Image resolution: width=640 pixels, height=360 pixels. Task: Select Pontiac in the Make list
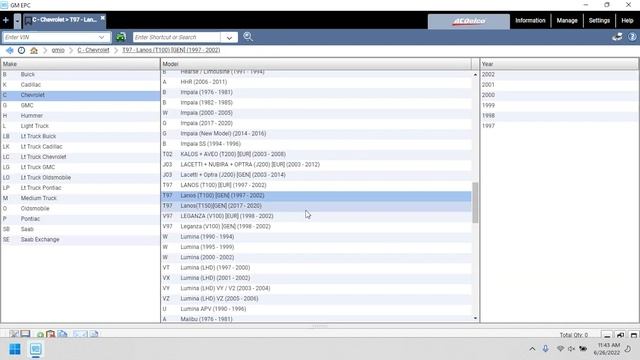80,219
